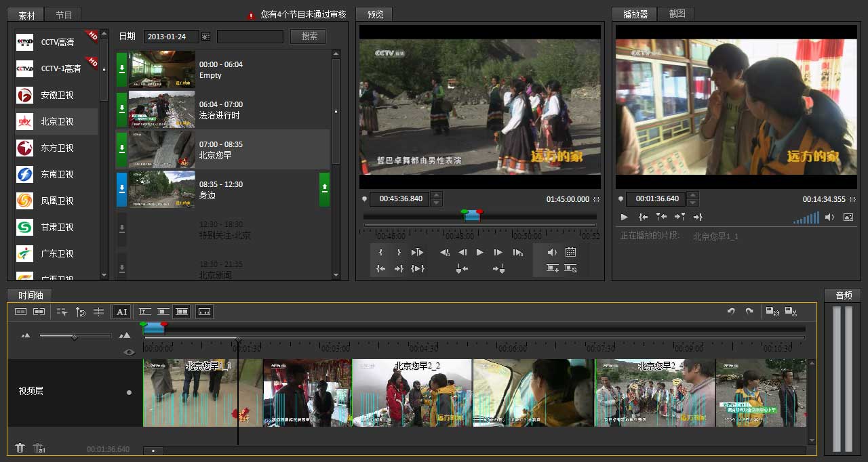Toggle the preview panel speaker icon
868x462 pixels.
click(552, 252)
